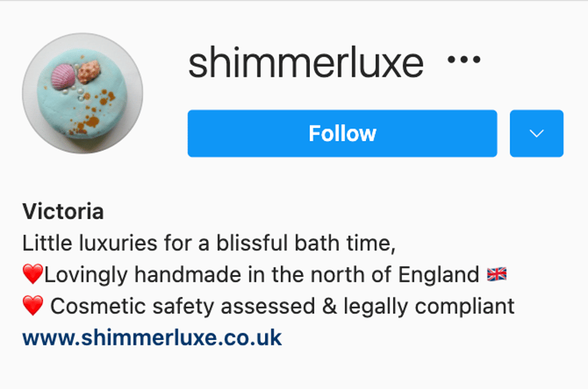Click the red heart before Cosmetic safety

33,305
